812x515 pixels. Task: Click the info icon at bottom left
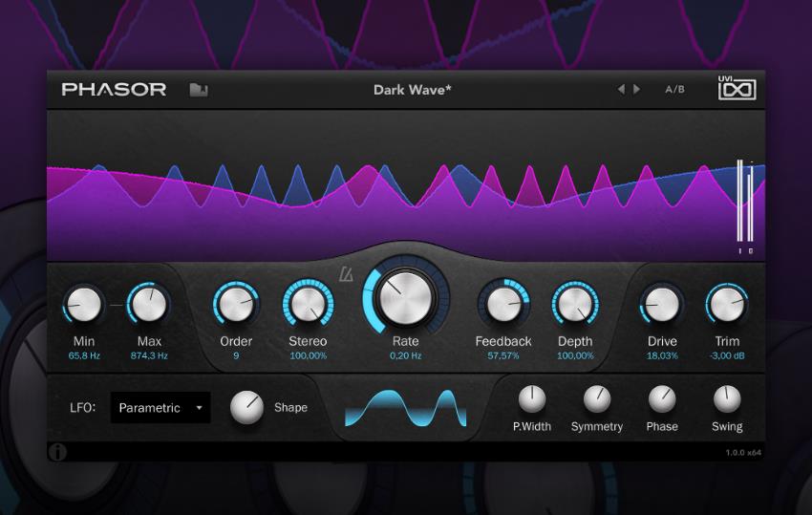(x=57, y=452)
